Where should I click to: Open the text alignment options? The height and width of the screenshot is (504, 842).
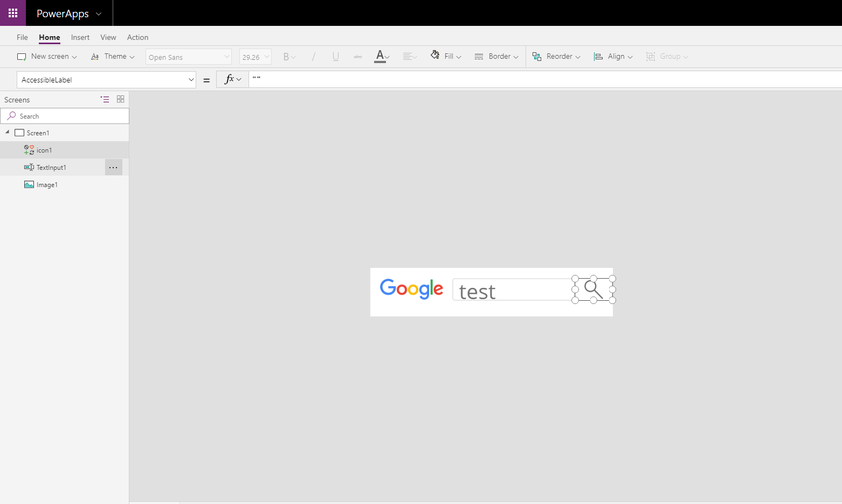click(x=410, y=57)
